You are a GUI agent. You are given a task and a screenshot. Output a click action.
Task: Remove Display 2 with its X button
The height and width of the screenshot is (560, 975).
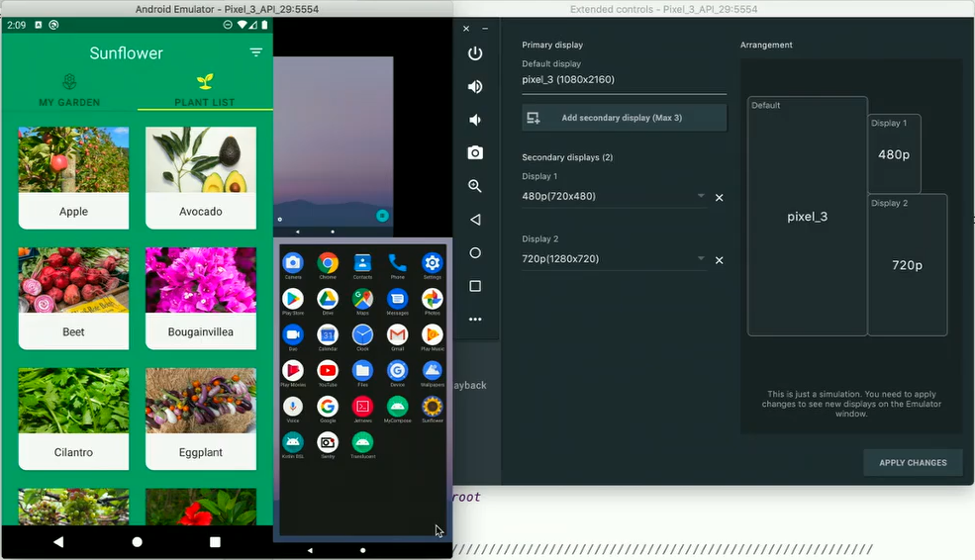tap(719, 260)
